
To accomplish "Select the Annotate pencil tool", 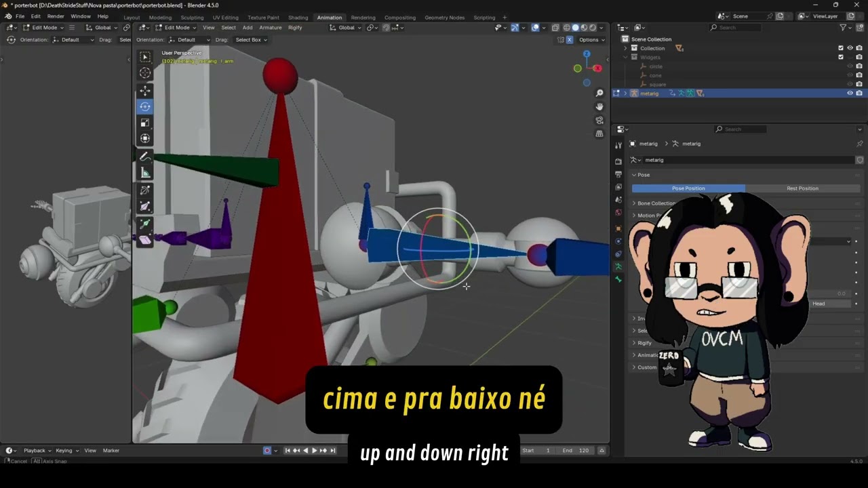I will [x=145, y=157].
